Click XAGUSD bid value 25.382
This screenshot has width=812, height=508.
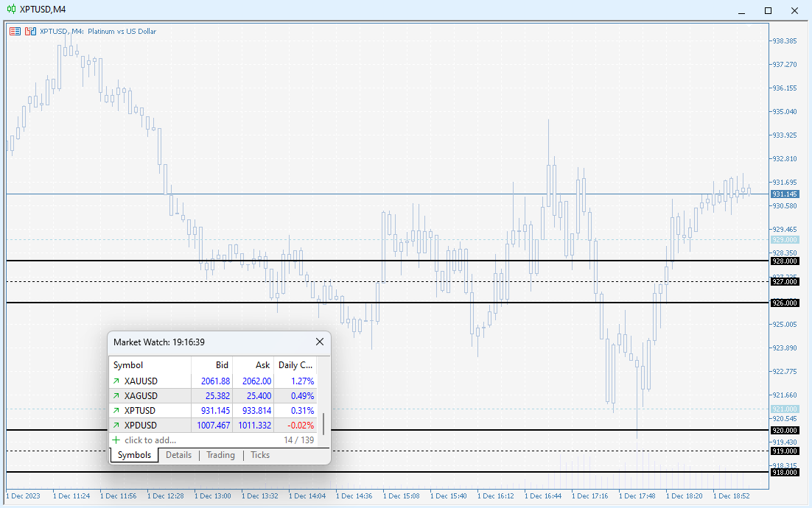pos(217,396)
